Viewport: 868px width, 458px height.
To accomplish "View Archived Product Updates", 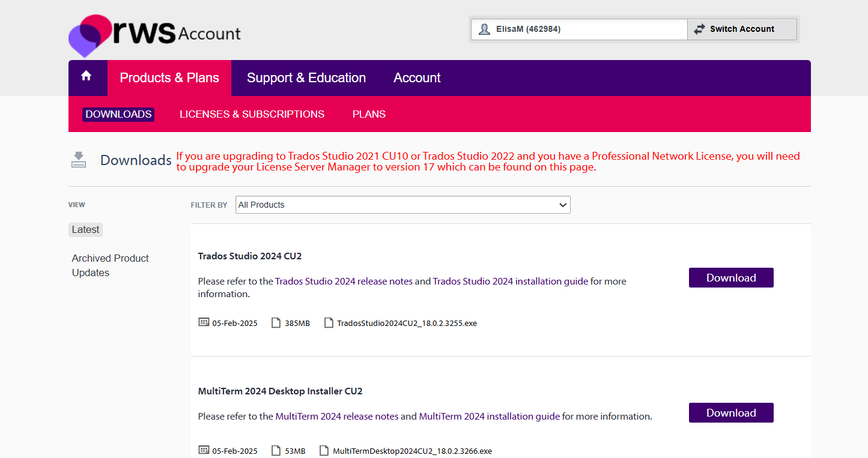I will click(x=110, y=265).
